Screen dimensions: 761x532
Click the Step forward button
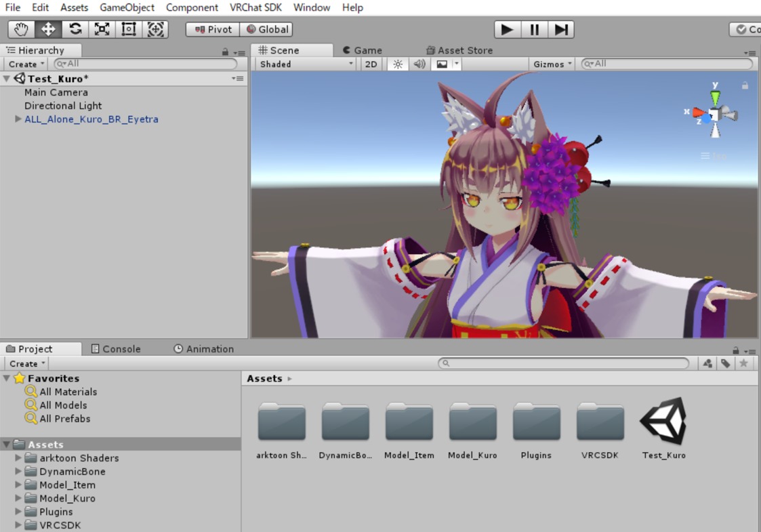[x=561, y=29]
